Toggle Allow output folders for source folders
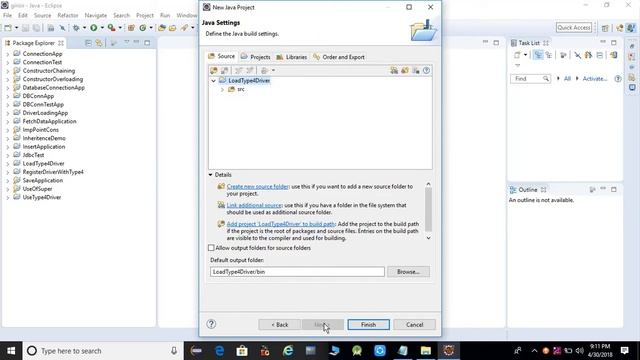The height and width of the screenshot is (360, 640). (x=211, y=248)
